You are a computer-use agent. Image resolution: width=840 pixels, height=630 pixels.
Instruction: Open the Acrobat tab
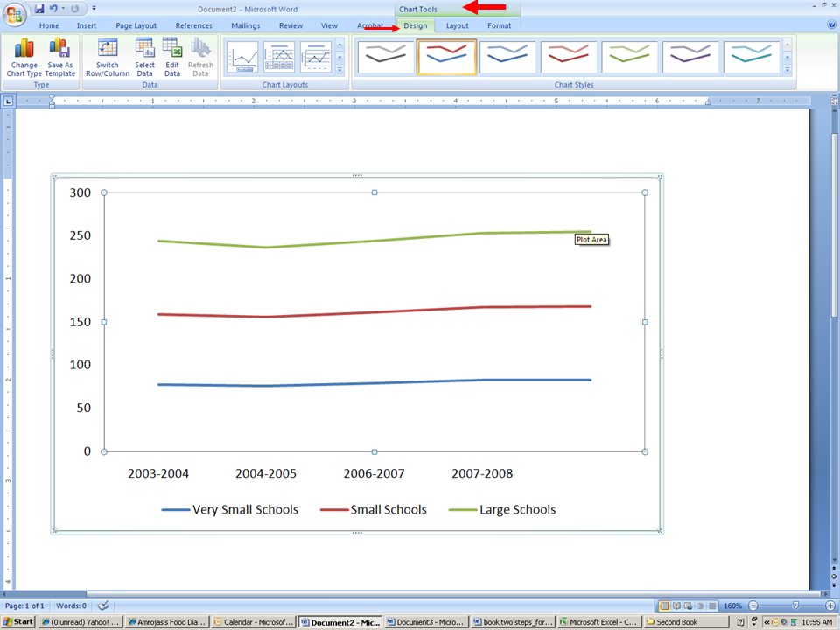pyautogui.click(x=370, y=25)
